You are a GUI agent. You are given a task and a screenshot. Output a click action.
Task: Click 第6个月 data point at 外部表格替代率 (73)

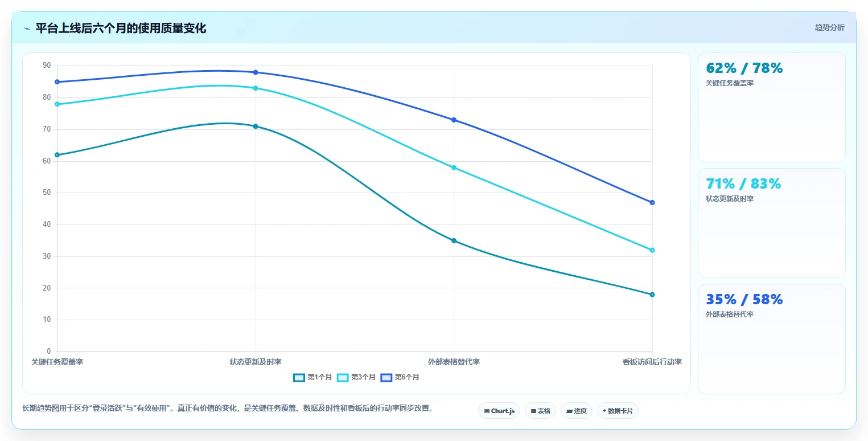click(x=454, y=120)
